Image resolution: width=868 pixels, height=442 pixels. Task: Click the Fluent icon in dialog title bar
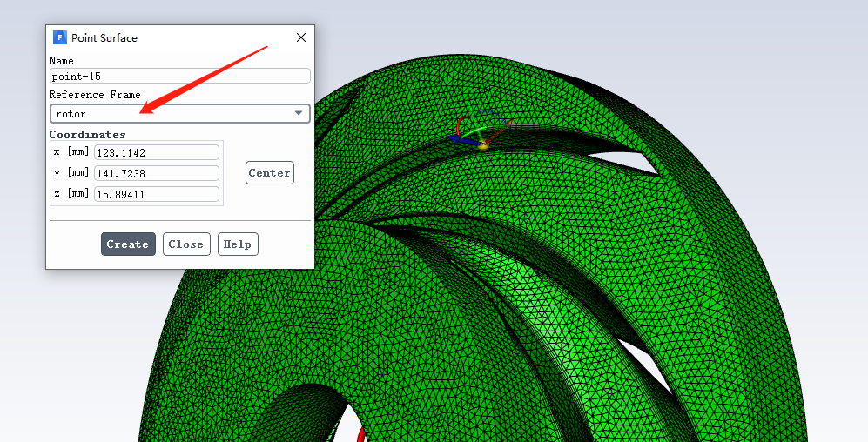(x=59, y=37)
